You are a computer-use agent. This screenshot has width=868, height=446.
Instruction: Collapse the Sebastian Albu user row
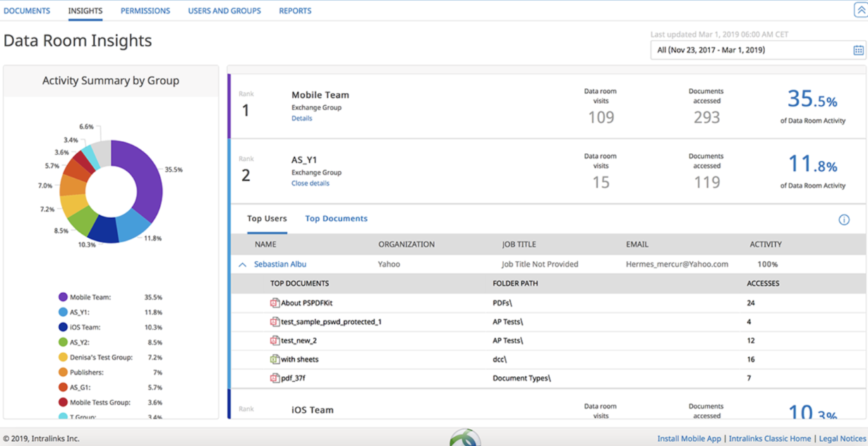pos(242,265)
